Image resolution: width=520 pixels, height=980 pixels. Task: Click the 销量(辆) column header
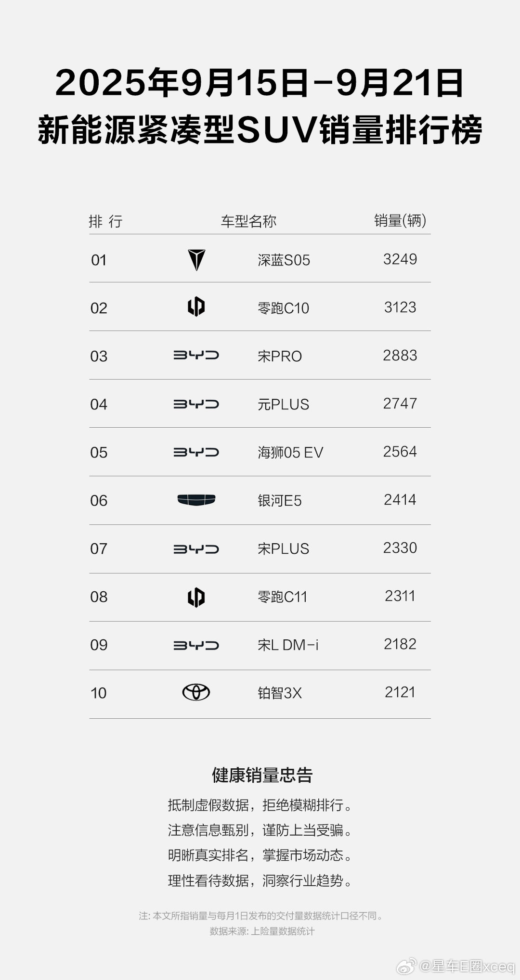click(400, 220)
